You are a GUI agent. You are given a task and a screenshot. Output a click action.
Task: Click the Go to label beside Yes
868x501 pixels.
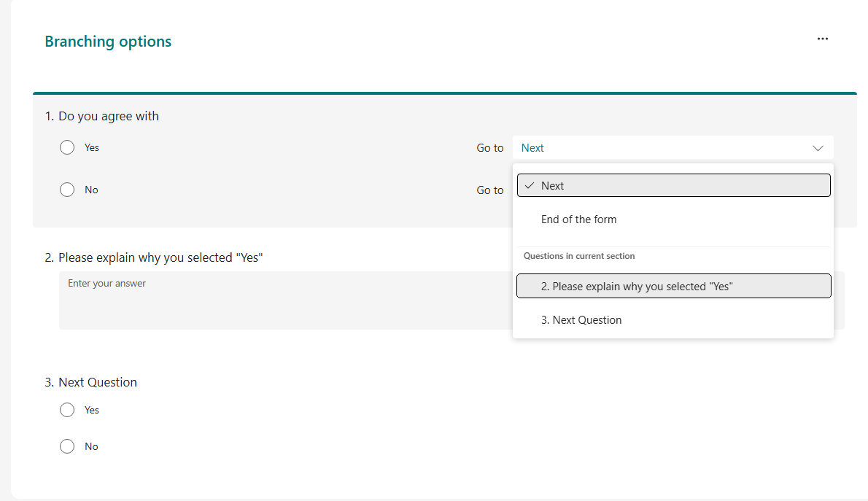(490, 148)
